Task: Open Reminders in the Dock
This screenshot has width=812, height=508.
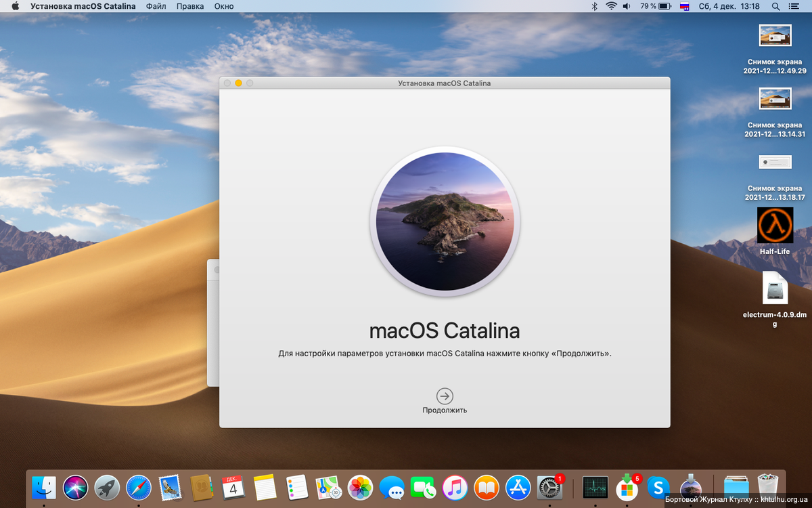Action: point(297,487)
